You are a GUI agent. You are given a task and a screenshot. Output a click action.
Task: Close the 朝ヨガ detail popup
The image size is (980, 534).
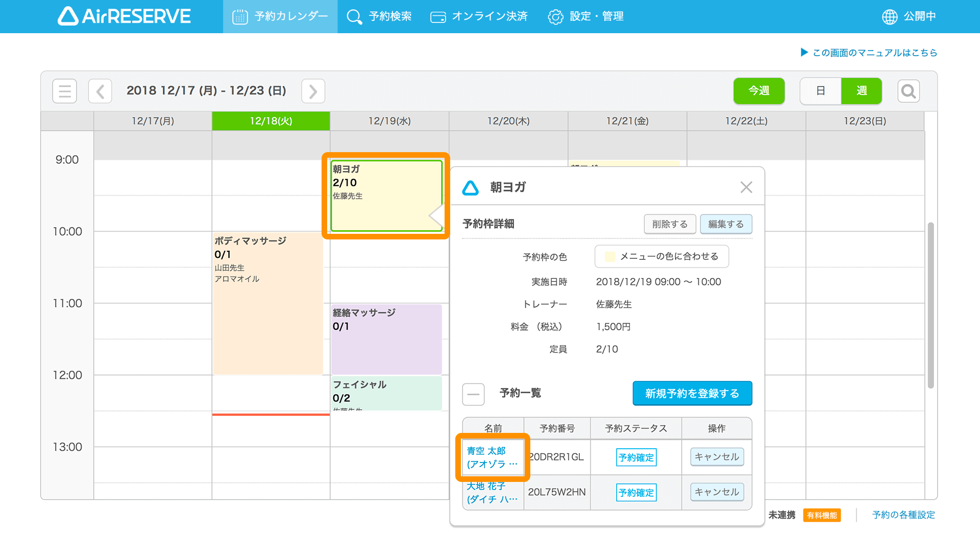click(746, 187)
